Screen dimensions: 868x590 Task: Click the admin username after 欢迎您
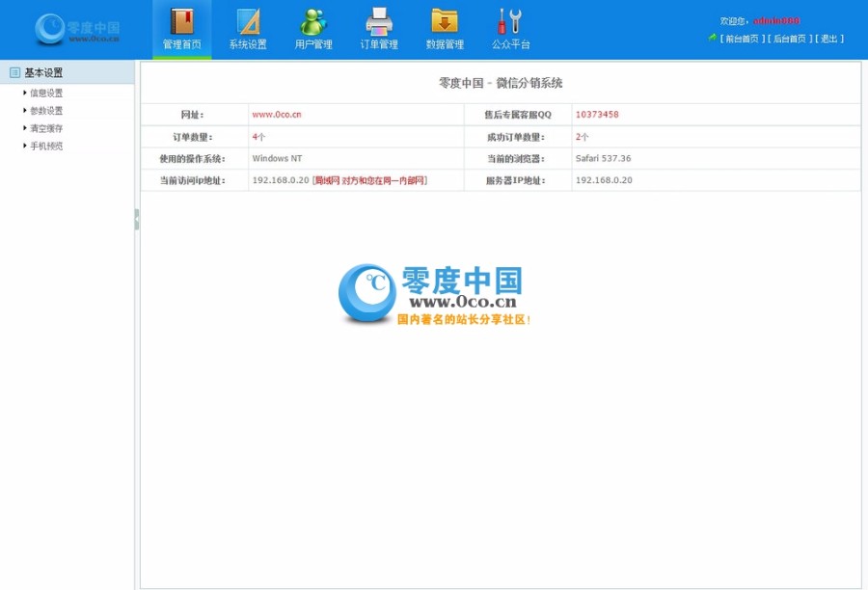coord(776,21)
